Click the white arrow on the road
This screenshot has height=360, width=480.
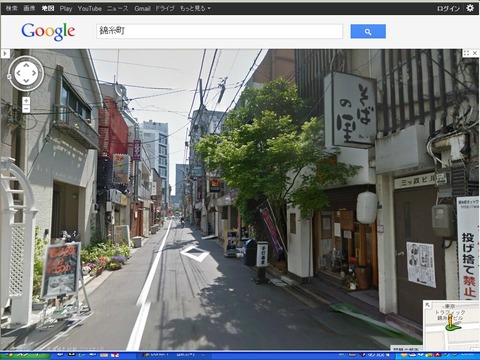pyautogui.click(x=195, y=253)
